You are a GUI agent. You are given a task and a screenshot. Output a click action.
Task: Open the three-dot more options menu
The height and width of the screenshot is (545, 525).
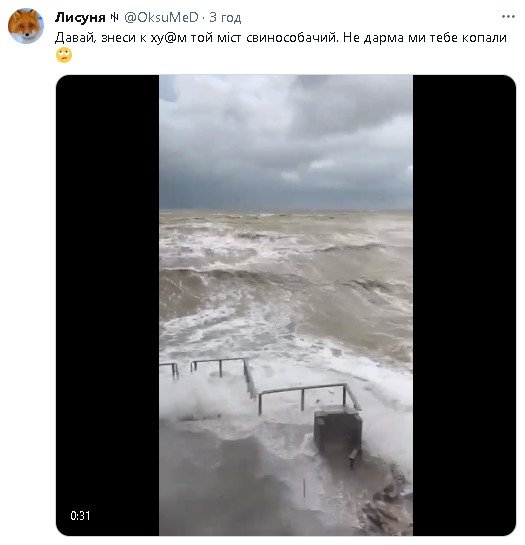[509, 16]
